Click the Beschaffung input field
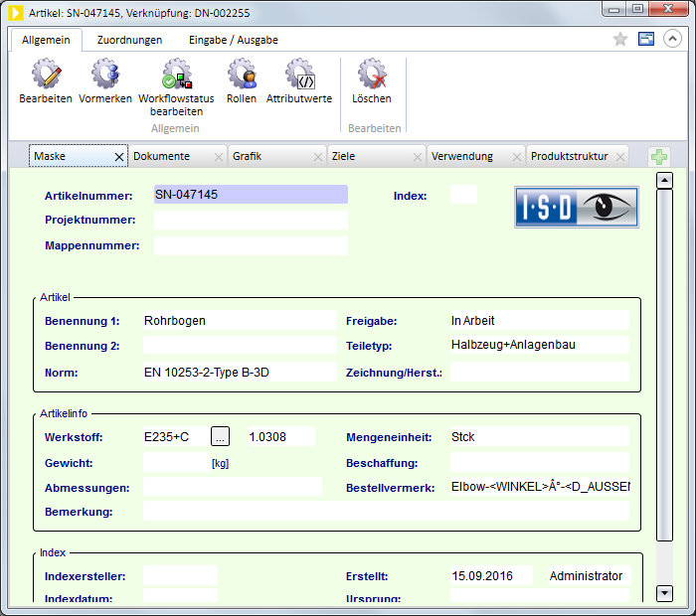 click(x=540, y=462)
